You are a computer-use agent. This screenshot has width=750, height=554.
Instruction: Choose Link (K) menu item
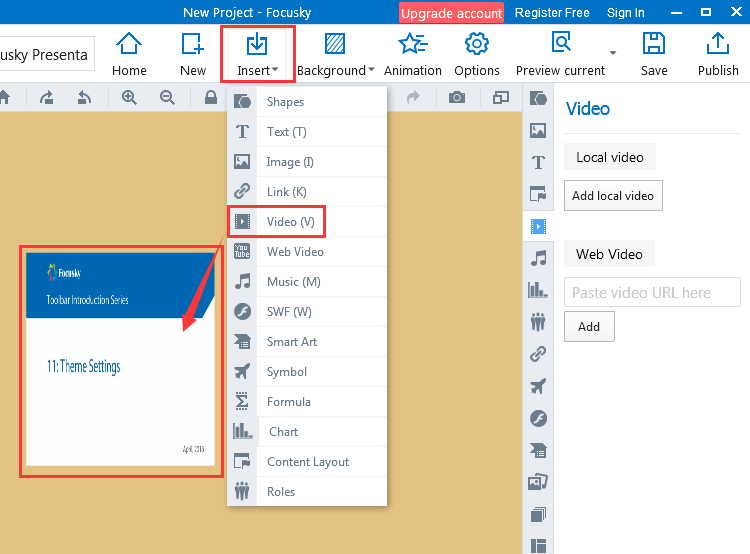307,192
